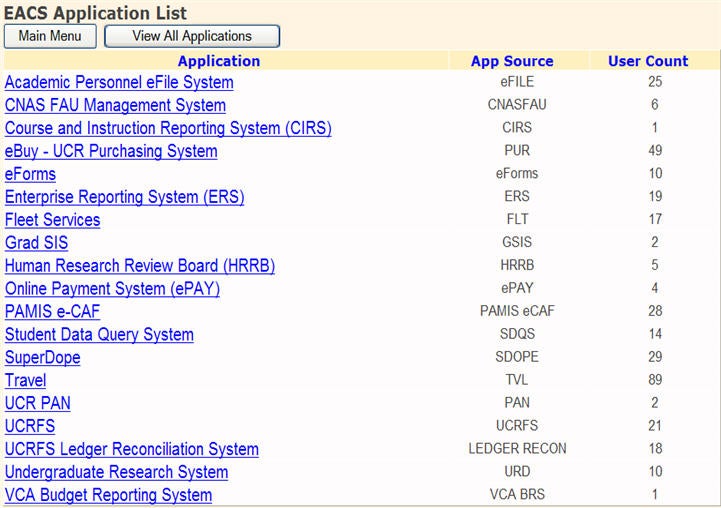Open Enterprise Reporting System (ERS) link

(x=124, y=197)
